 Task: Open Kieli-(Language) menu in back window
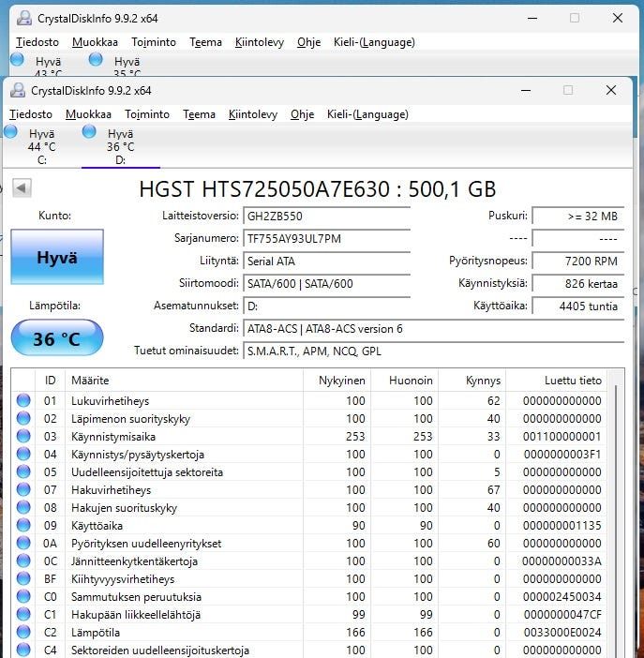point(374,42)
